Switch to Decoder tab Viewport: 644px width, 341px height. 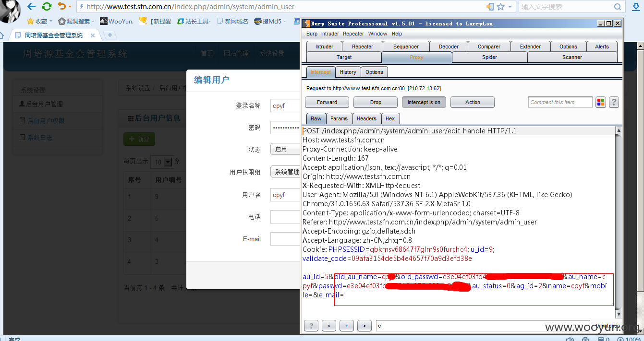click(x=449, y=47)
